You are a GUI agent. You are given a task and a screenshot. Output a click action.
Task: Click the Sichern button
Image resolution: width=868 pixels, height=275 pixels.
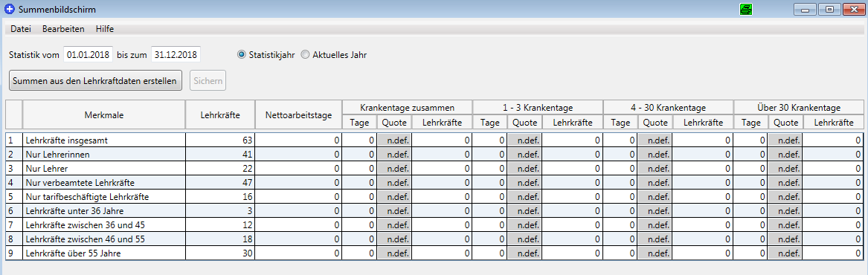(208, 81)
